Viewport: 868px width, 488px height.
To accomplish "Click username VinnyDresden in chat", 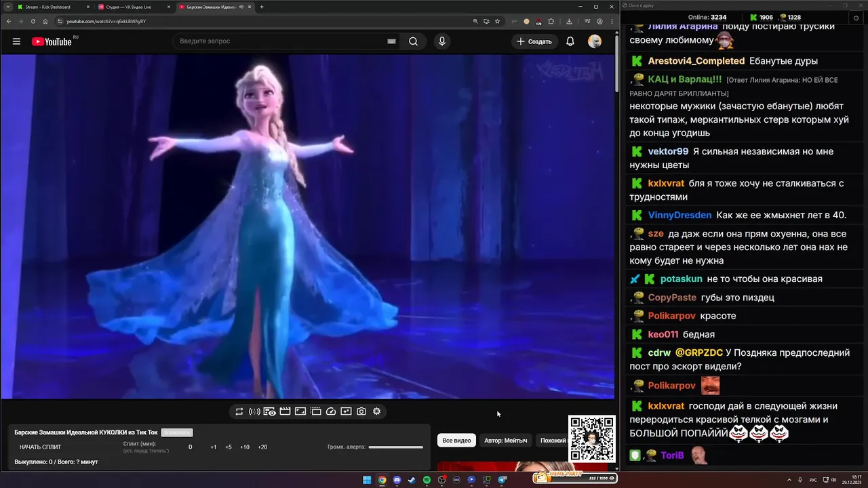I will click(x=679, y=215).
